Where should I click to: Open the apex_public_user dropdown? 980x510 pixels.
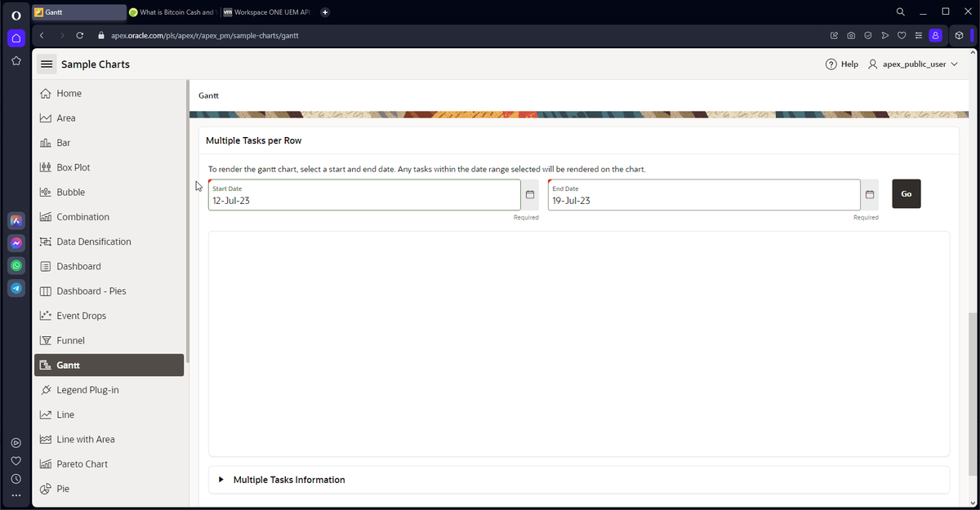912,64
